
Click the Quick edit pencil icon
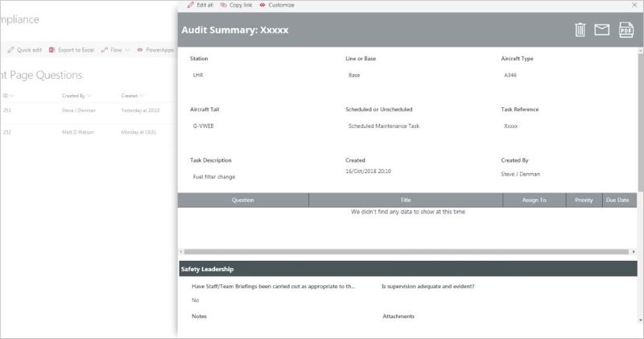pyautogui.click(x=10, y=50)
